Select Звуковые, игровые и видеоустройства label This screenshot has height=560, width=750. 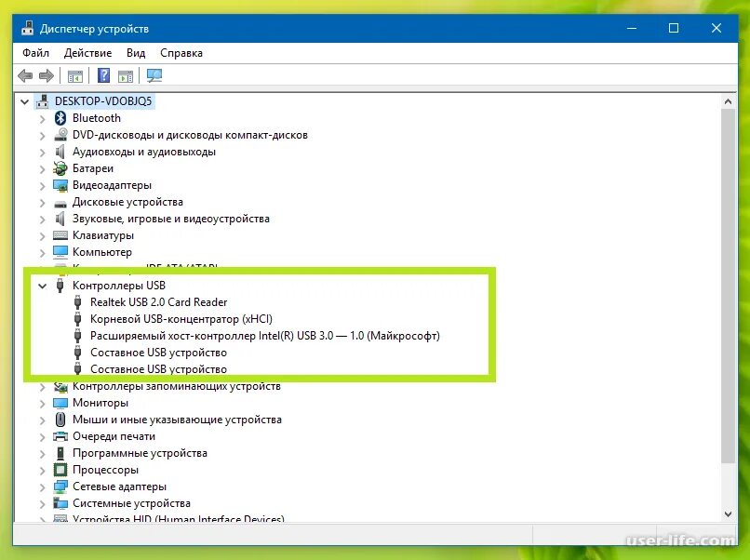coord(171,219)
